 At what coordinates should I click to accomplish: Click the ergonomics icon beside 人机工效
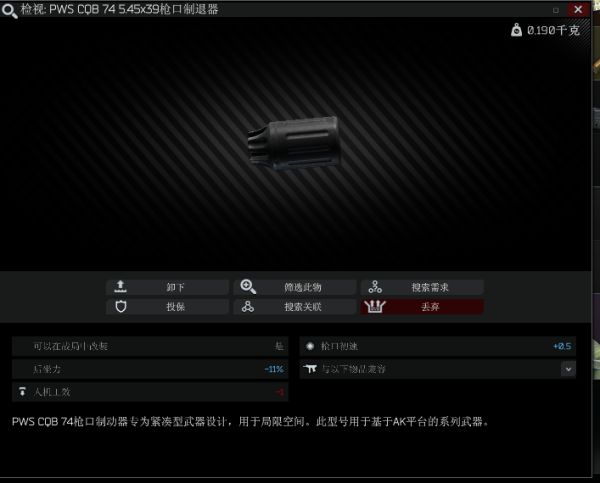22,392
